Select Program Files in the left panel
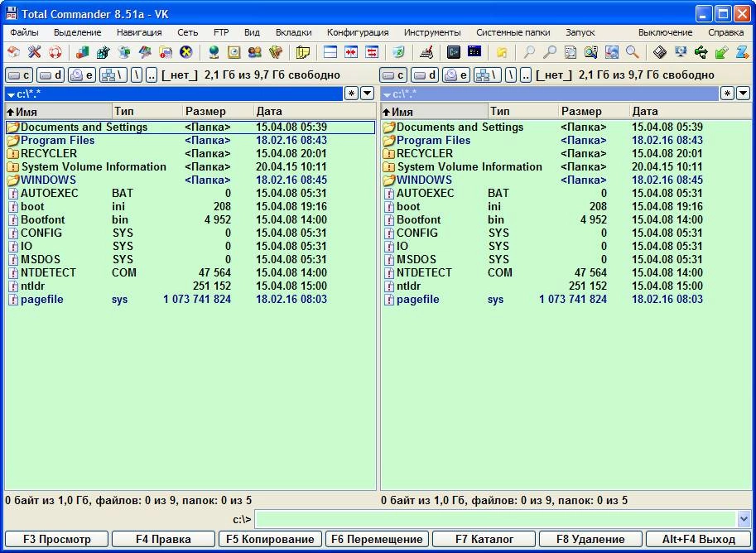 coord(190,141)
